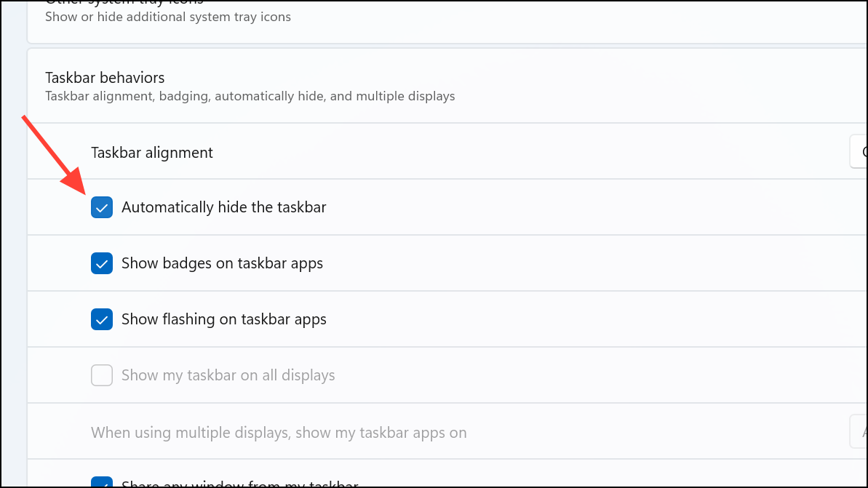Toggle the Share any window from my taskbar checkbox
The width and height of the screenshot is (868, 488).
[x=102, y=482]
